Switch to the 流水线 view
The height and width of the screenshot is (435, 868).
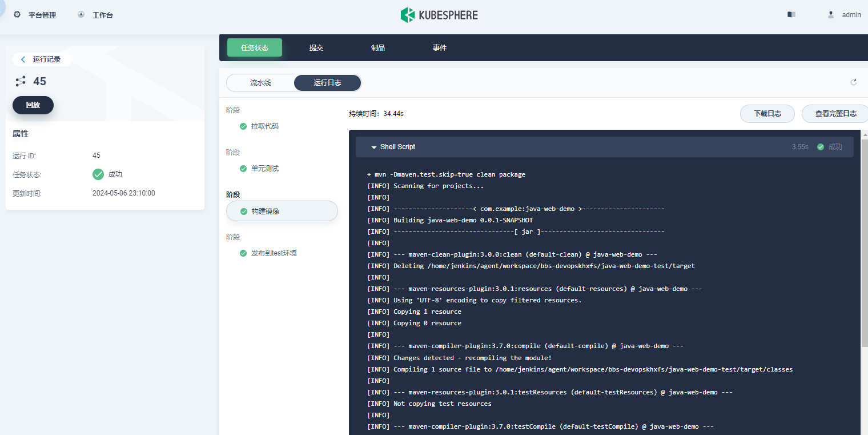[x=260, y=83]
